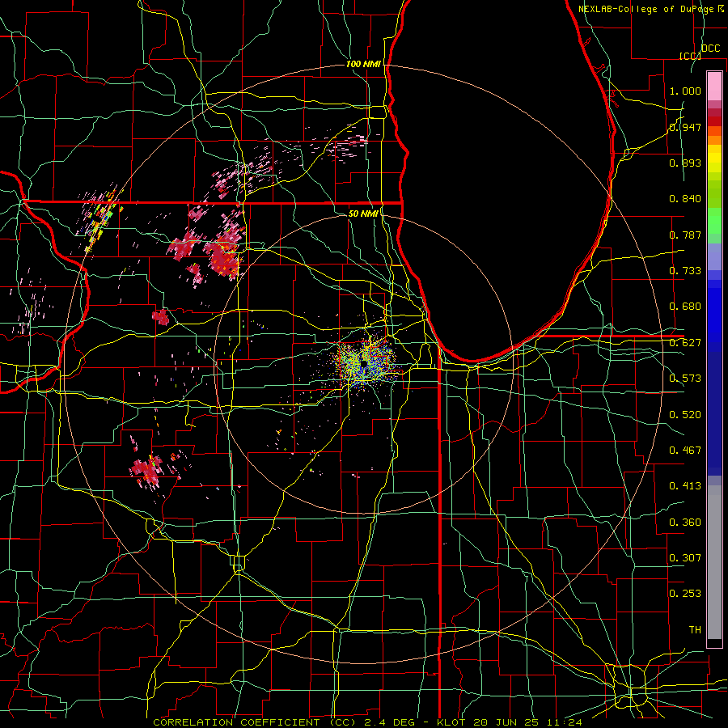Select the 0.627 scale value
This screenshot has width=728, height=728.
click(685, 343)
